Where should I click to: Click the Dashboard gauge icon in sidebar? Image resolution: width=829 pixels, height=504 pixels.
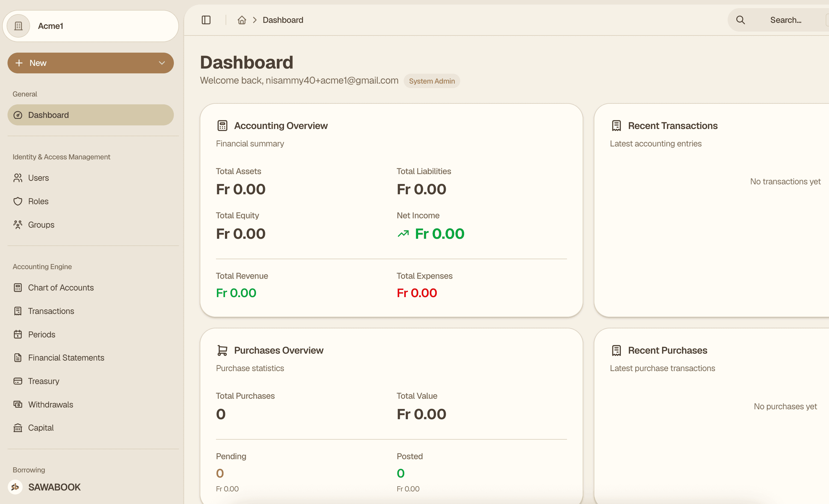[x=18, y=115]
